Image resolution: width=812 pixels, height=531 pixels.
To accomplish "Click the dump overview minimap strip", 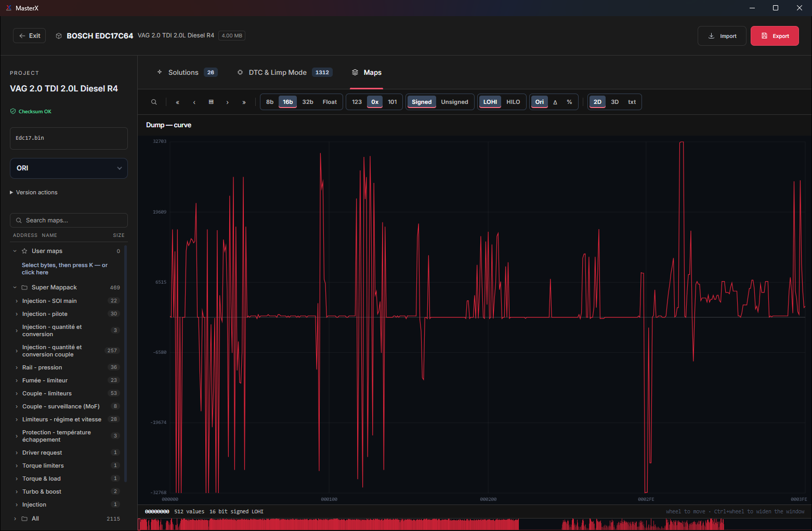I will (x=475, y=524).
